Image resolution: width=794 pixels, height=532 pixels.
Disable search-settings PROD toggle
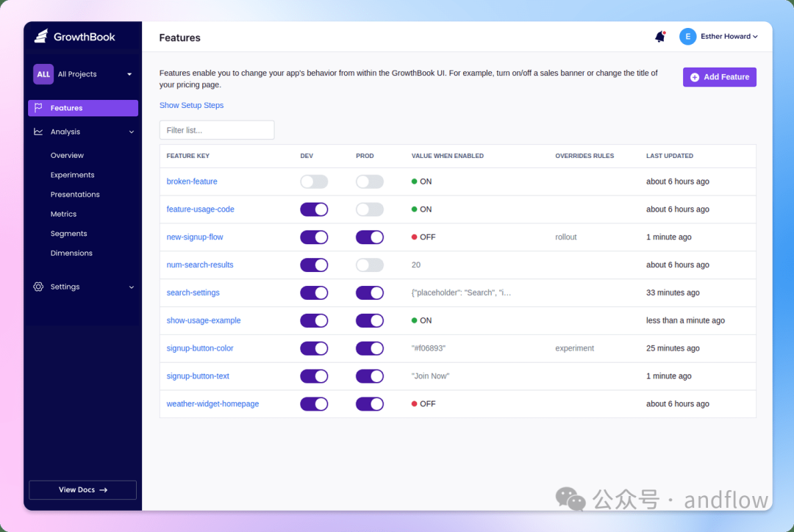point(370,293)
